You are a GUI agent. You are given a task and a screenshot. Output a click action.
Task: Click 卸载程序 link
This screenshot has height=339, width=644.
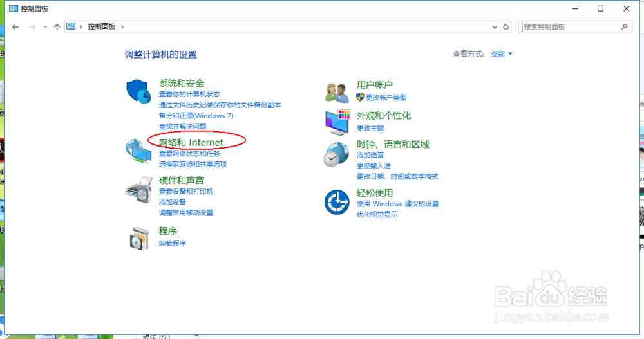[173, 243]
